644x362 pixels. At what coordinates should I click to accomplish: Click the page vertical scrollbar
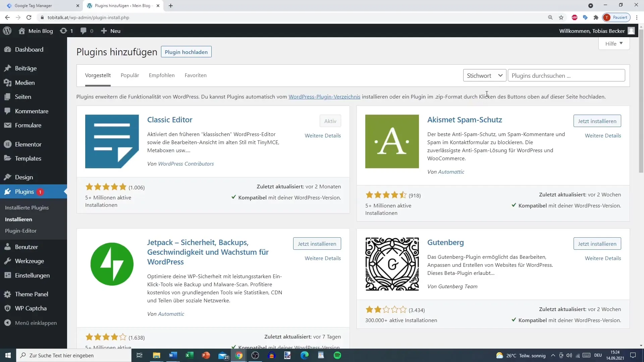[x=641, y=101]
